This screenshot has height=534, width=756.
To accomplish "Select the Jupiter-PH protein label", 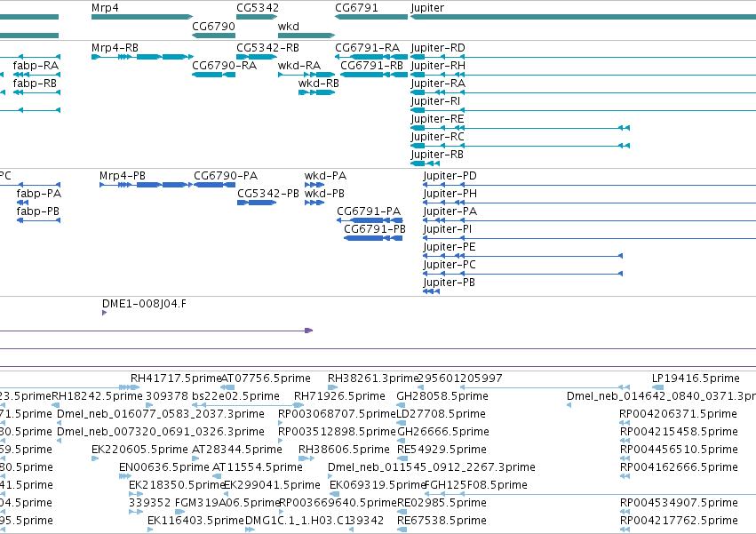I will [x=450, y=194].
